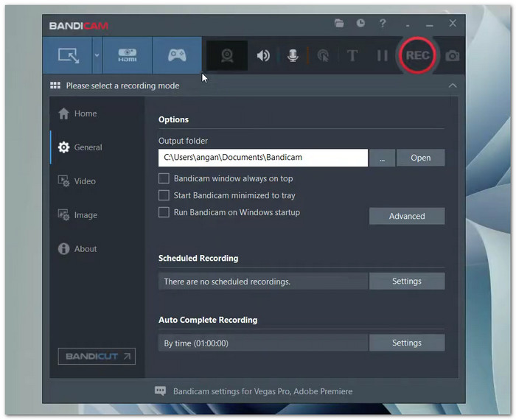Enable Start Bandicam minimized to tray
Screen dimensions: 516x420
[x=164, y=195]
